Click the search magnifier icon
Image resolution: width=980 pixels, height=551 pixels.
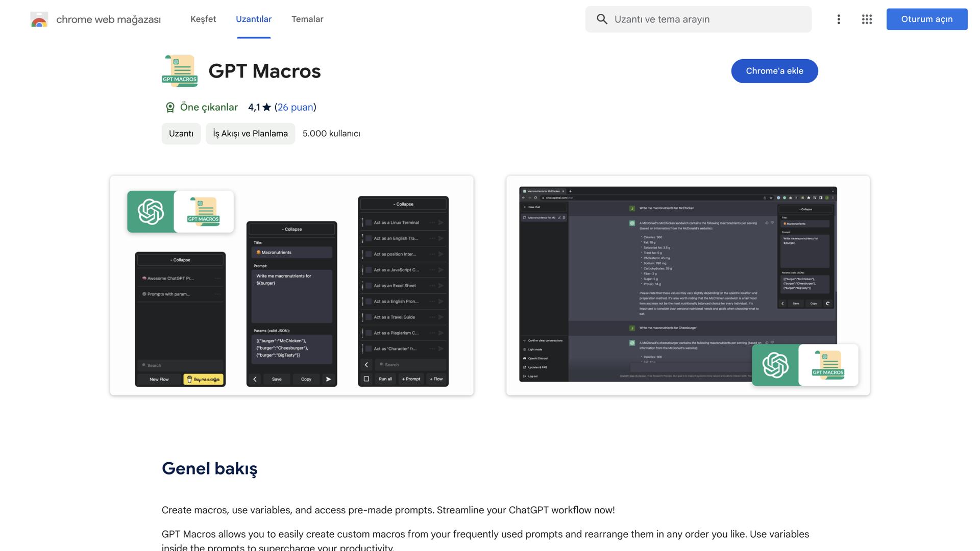click(x=602, y=19)
